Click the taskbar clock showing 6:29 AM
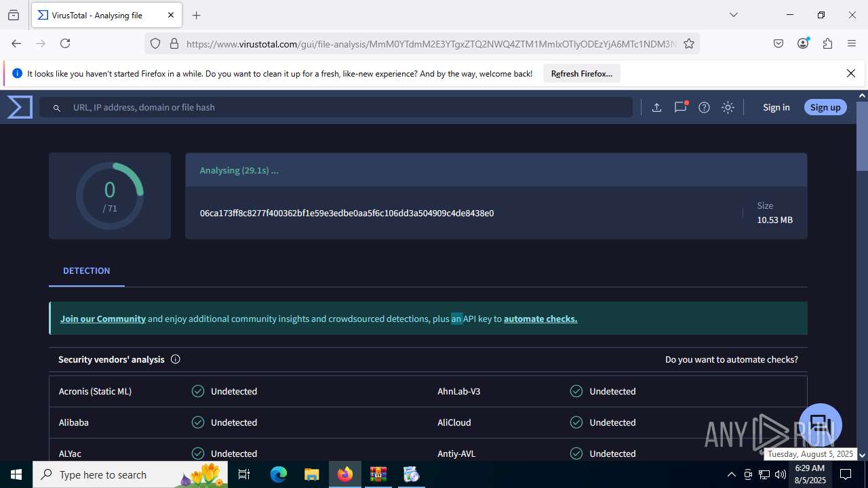This screenshot has height=488, width=868. pyautogui.click(x=810, y=474)
